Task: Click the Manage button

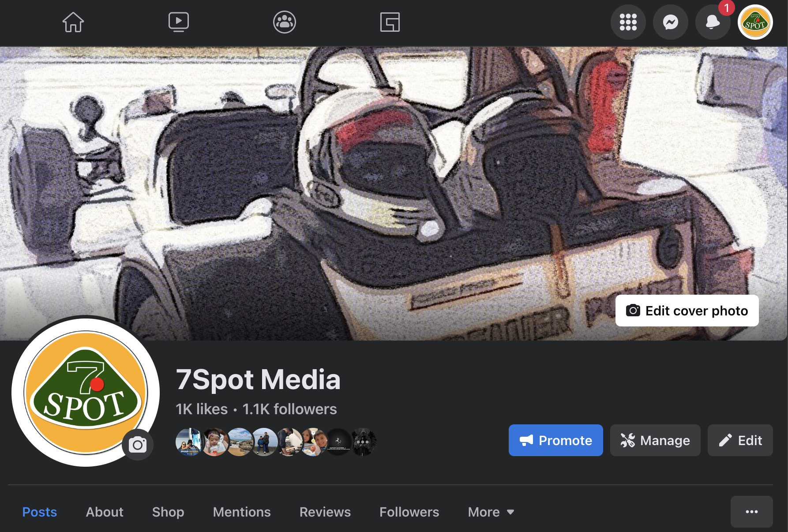Action: point(655,440)
